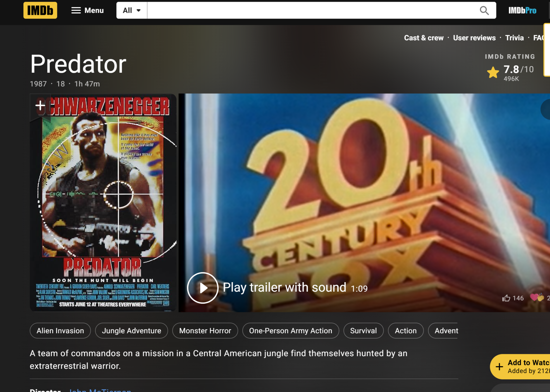Choose the One-Person Army Action tag
550x392 pixels.
tap(290, 331)
